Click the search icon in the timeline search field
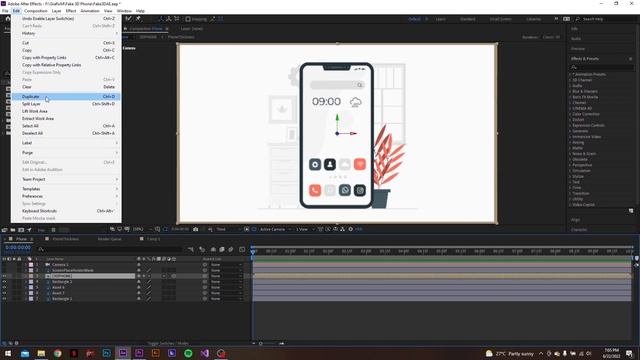Image resolution: width=640 pixels, height=360 pixels. (x=41, y=249)
